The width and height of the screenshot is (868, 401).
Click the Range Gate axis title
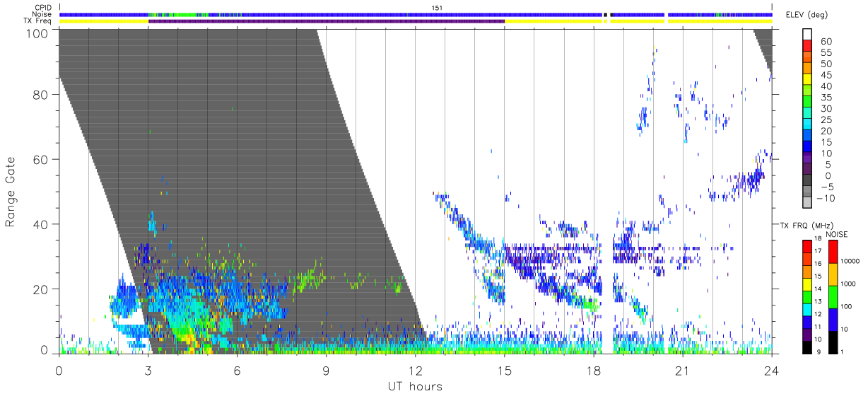[x=11, y=192]
